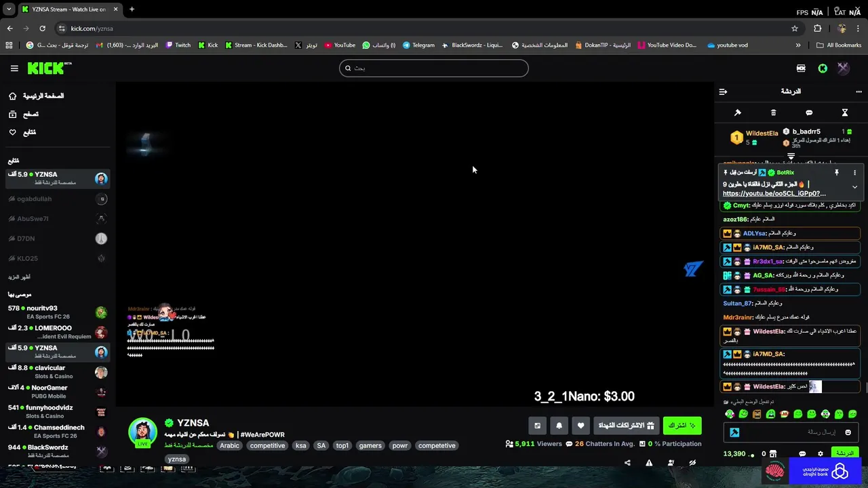Open NoorGamer recommended channel
The height and width of the screenshot is (488, 868).
coord(58,392)
